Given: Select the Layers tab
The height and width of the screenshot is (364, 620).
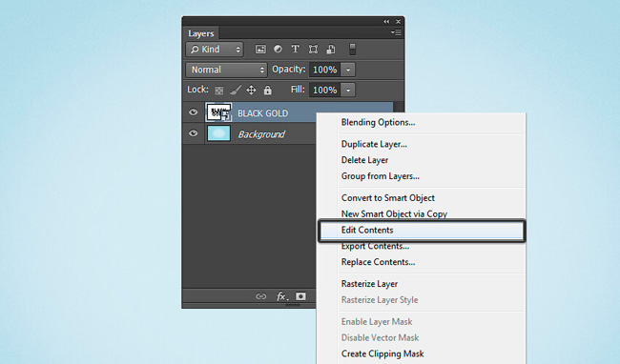Looking at the screenshot, I should (201, 33).
